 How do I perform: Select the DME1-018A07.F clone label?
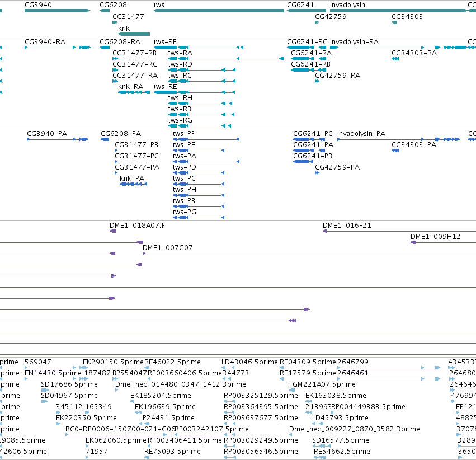click(137, 226)
